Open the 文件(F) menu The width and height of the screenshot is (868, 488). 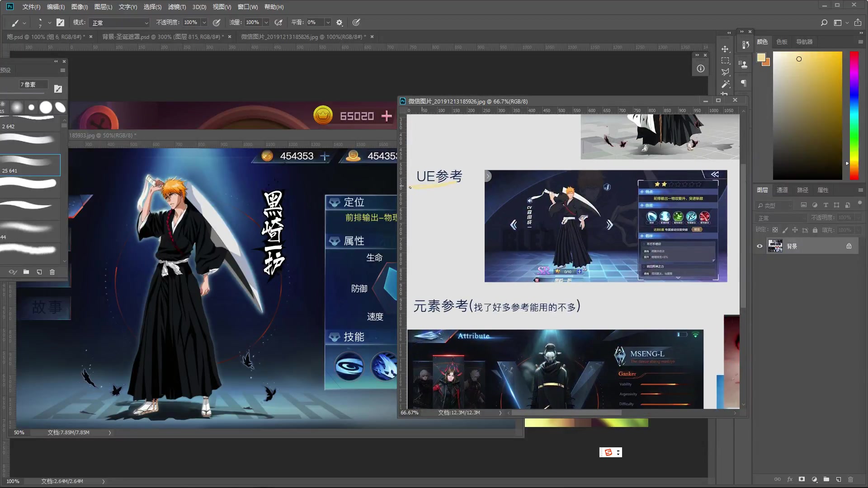point(31,7)
